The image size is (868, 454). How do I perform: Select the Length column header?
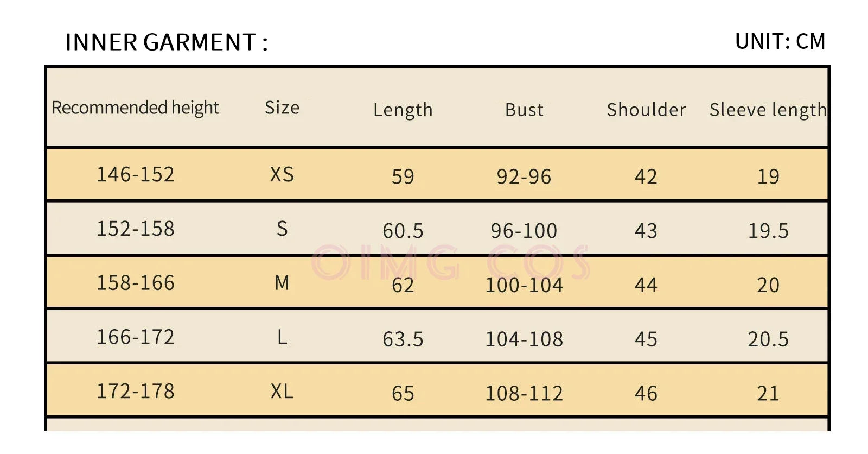coord(403,110)
